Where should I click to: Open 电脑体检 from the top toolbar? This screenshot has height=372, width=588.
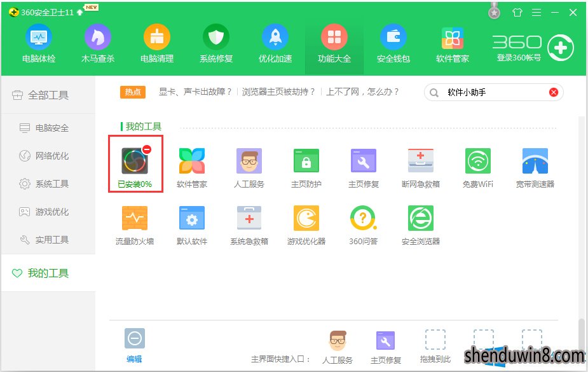[x=39, y=44]
